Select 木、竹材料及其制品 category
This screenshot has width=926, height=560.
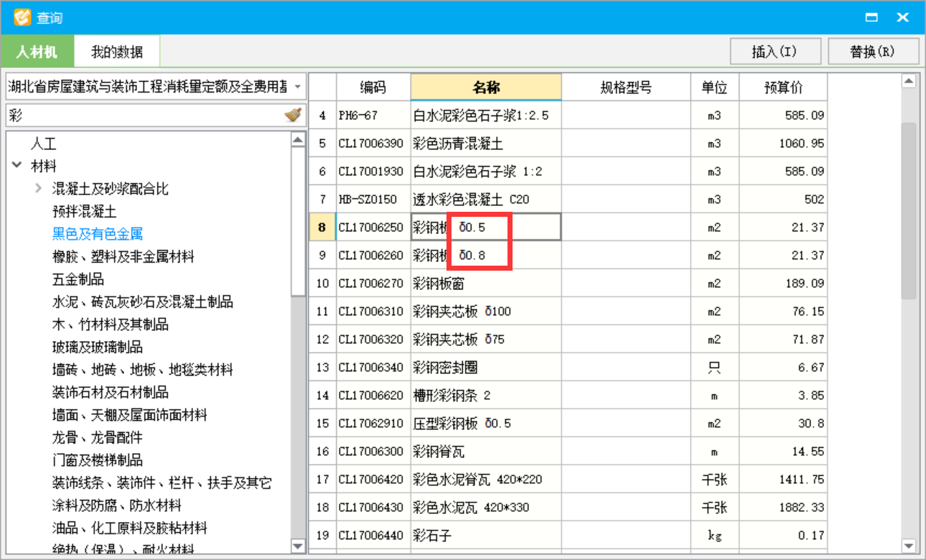click(111, 325)
